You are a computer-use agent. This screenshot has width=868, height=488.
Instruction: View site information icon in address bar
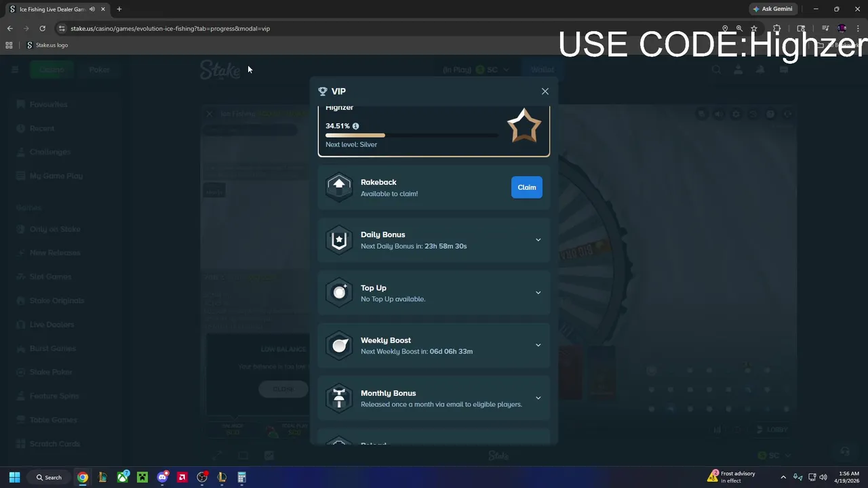click(x=62, y=28)
